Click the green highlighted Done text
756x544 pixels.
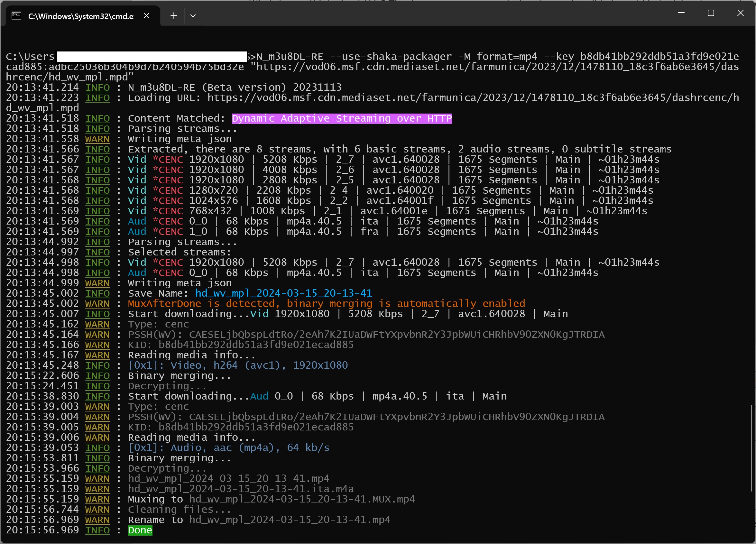[140, 530]
